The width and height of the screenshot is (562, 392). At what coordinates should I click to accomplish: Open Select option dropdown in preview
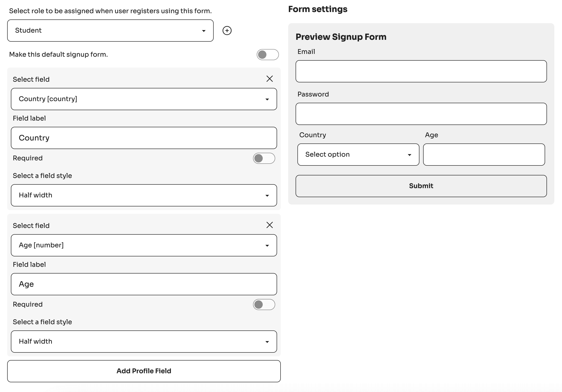pos(358,155)
